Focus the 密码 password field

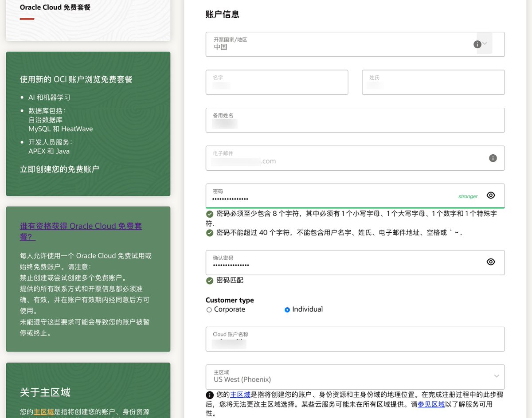point(355,195)
